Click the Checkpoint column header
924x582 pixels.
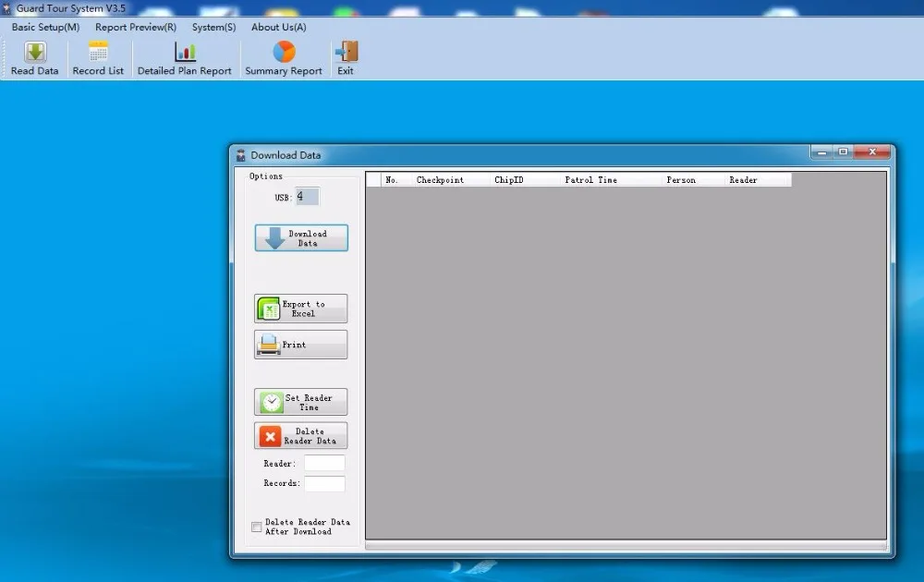[450, 179]
